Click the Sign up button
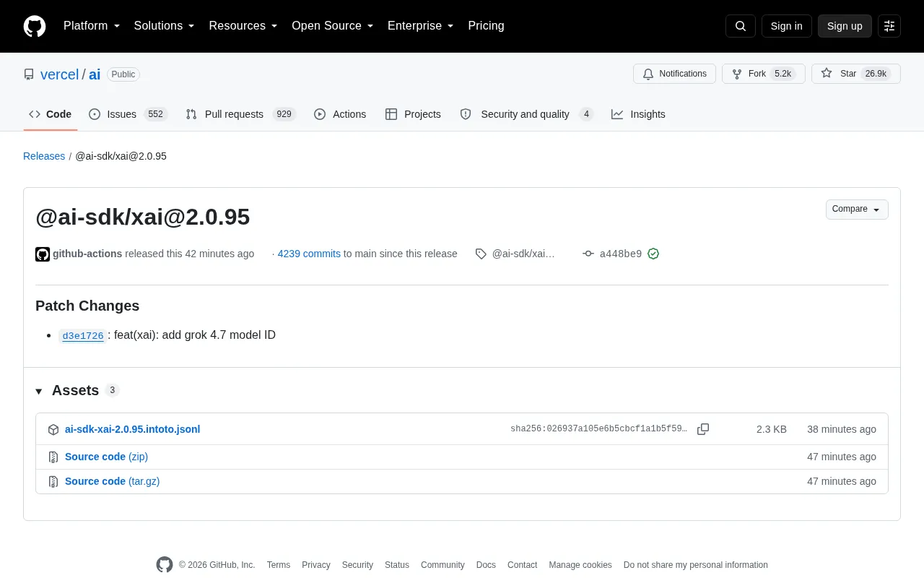Image resolution: width=924 pixels, height=578 pixels. click(x=845, y=26)
